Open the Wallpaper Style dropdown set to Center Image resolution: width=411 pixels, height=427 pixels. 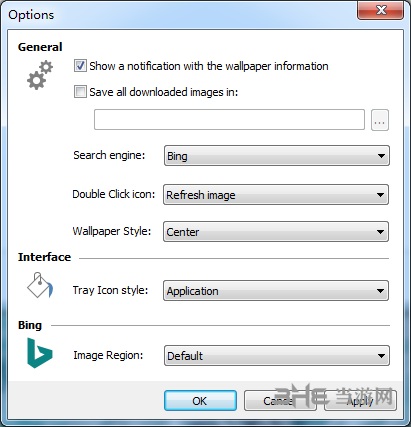[276, 232]
